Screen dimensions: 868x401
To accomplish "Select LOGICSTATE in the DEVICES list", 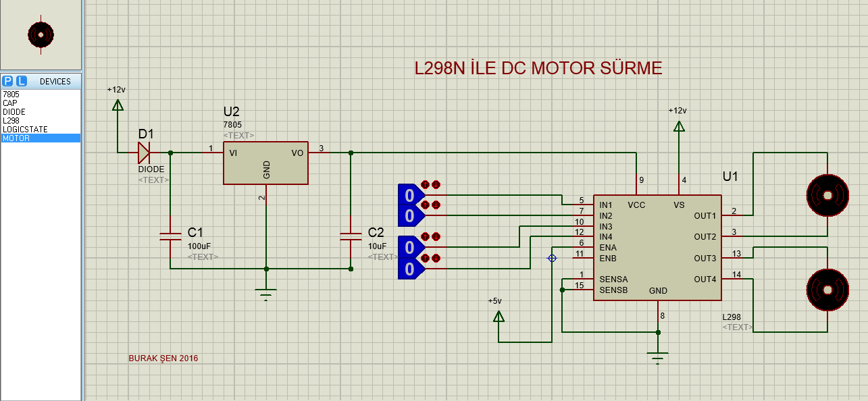I will [x=41, y=130].
